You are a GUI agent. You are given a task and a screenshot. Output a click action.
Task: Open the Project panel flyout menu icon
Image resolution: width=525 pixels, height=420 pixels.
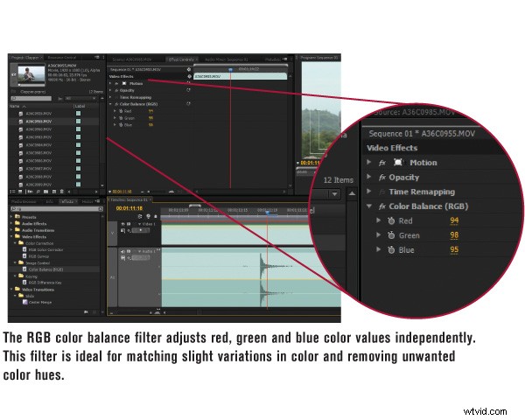point(97,58)
